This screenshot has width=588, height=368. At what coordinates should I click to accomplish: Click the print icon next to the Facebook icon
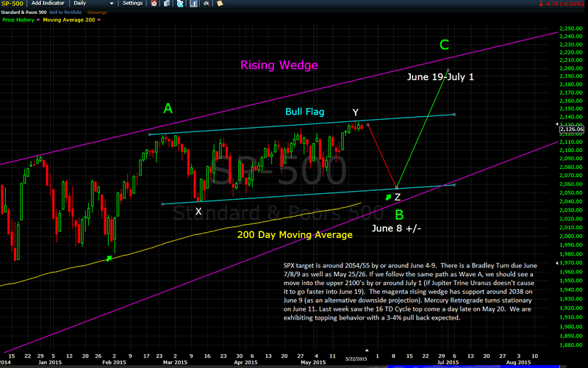207,4
